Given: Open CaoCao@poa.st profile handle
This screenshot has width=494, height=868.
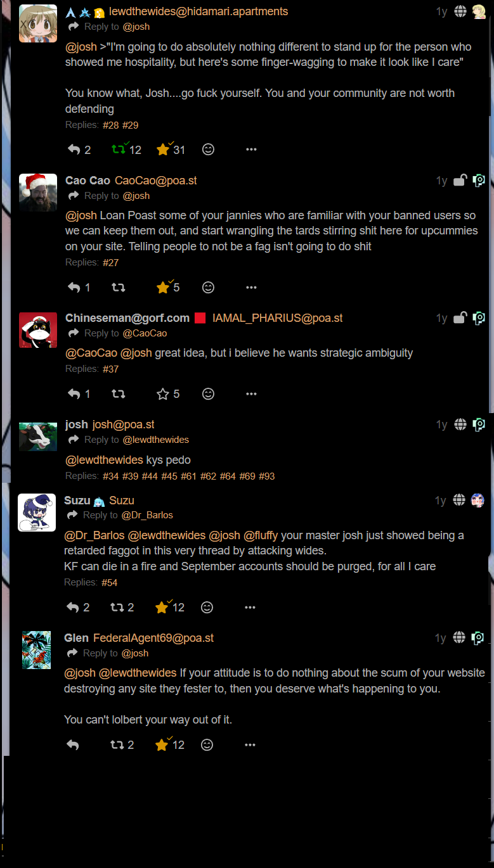Looking at the screenshot, I should click(156, 181).
